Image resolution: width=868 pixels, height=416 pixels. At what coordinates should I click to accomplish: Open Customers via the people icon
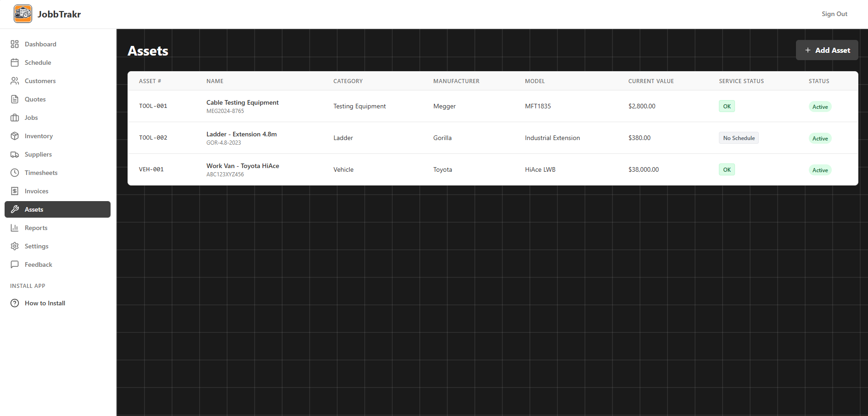pyautogui.click(x=15, y=81)
